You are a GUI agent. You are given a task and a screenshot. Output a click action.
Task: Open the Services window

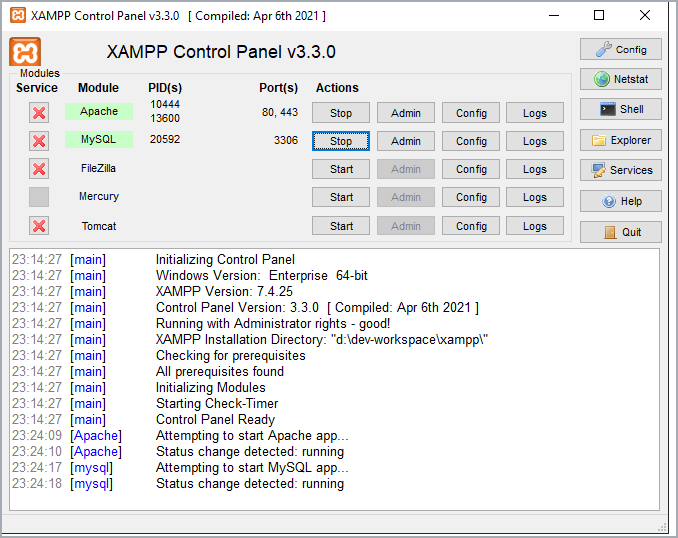tap(620, 170)
